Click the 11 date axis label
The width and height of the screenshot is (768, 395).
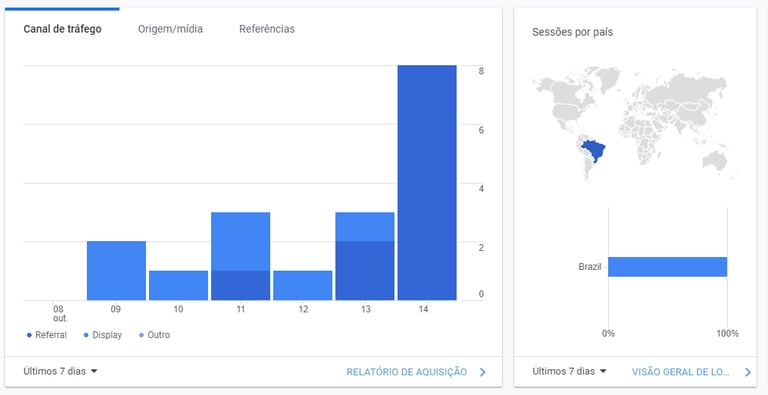pyautogui.click(x=240, y=309)
